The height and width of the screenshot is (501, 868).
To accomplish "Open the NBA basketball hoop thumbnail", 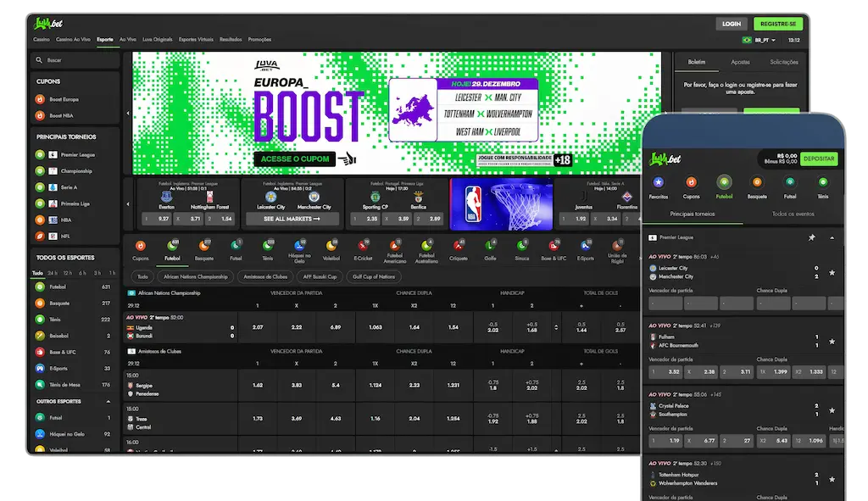I will (502, 203).
